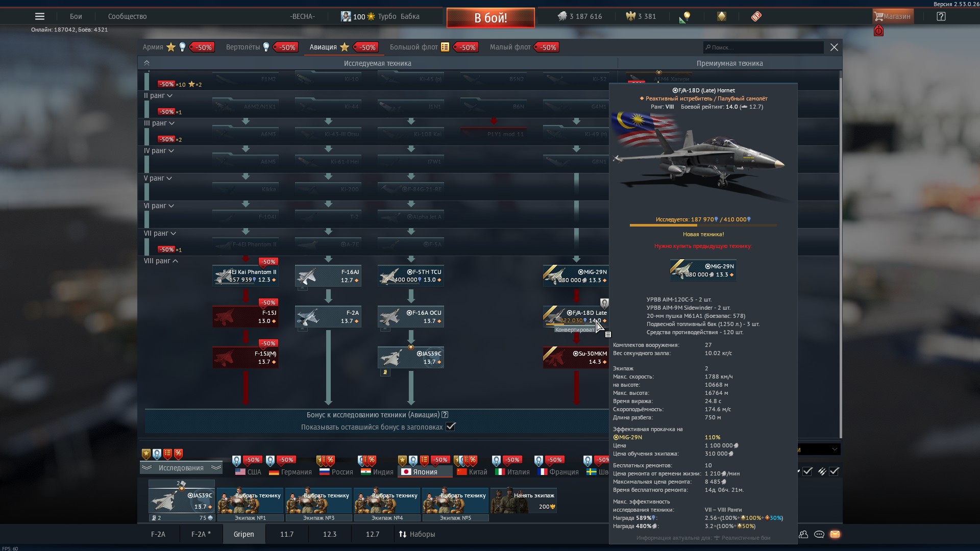This screenshot has height=551, width=980.
Task: Open the mail inbox envelope icon
Action: [835, 534]
